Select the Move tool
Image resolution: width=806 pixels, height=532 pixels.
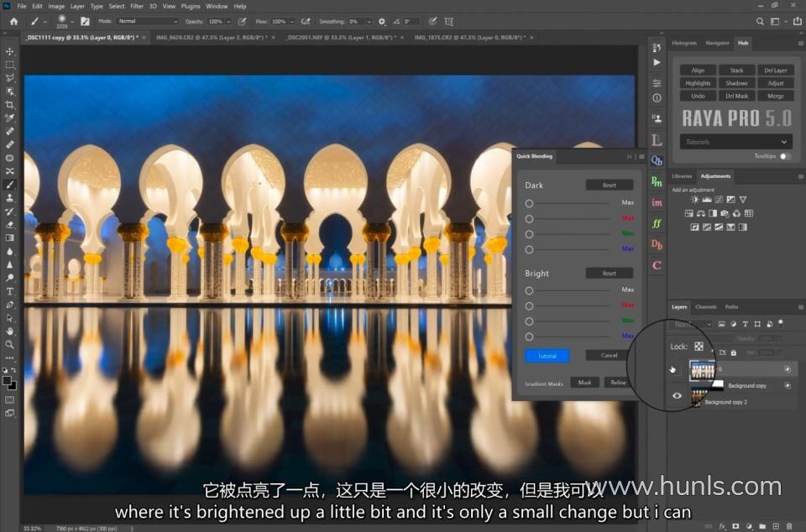pos(10,51)
